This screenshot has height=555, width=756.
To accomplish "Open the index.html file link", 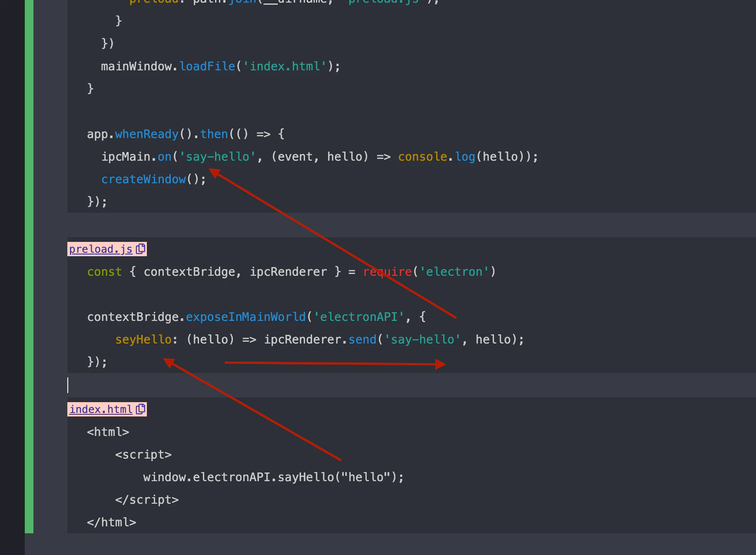I will tap(101, 410).
